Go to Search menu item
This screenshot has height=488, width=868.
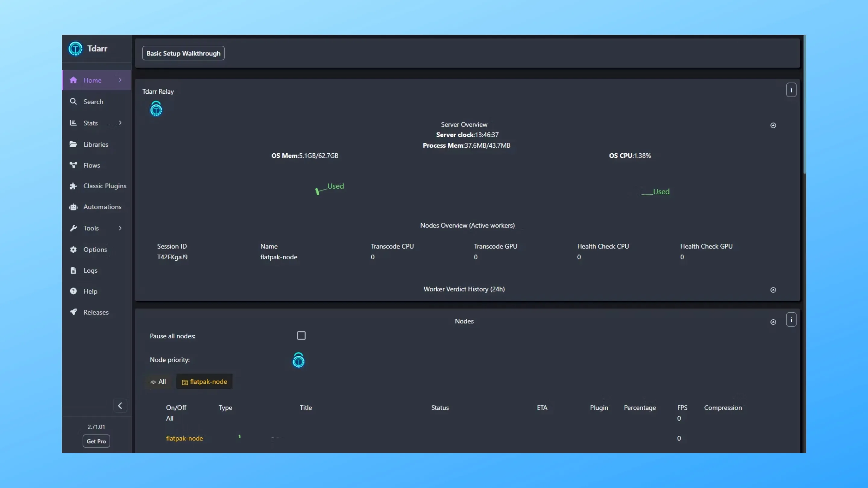[96, 102]
